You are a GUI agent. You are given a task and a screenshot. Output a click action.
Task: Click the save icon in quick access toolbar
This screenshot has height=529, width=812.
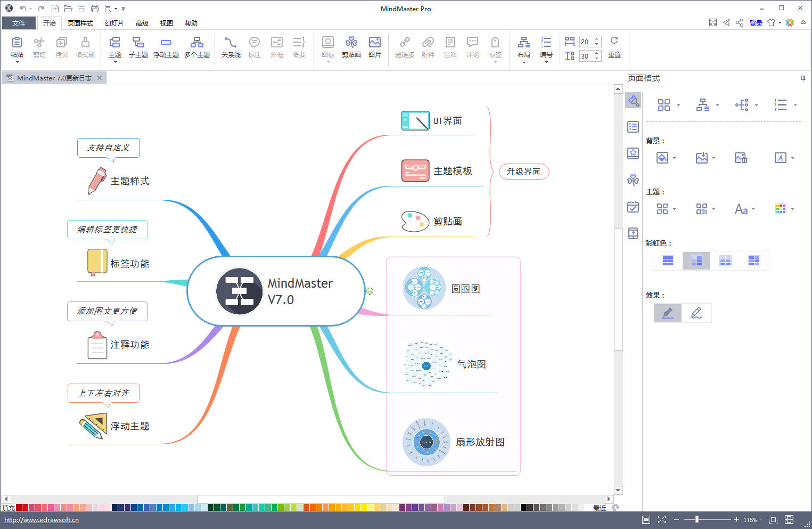click(81, 9)
